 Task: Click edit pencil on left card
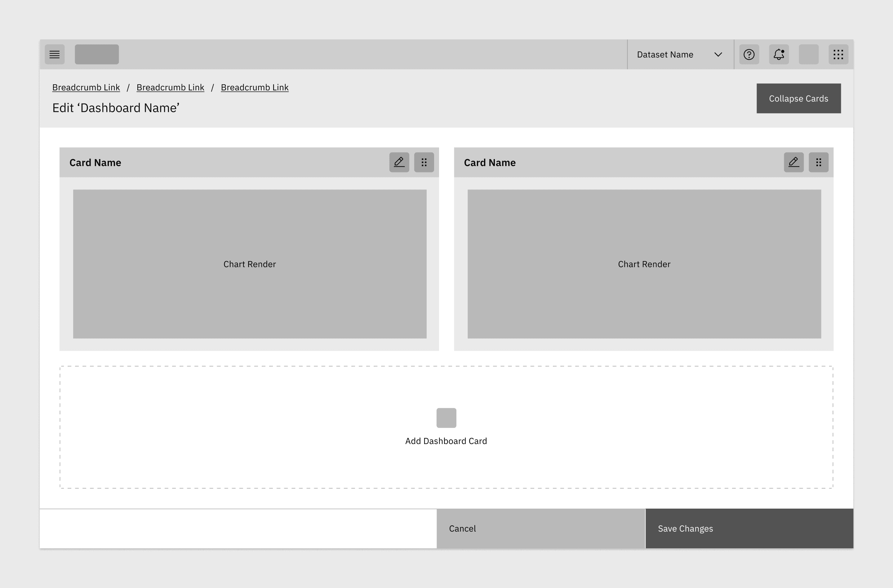[x=399, y=162]
